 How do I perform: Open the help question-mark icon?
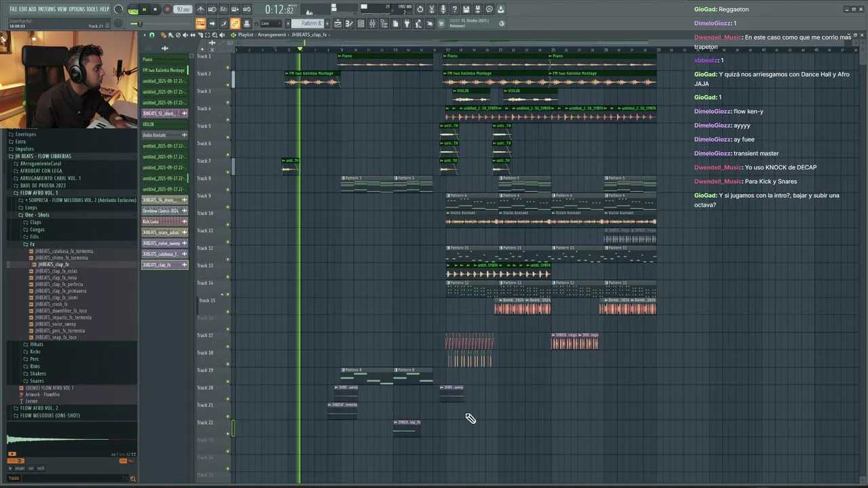point(455,9)
